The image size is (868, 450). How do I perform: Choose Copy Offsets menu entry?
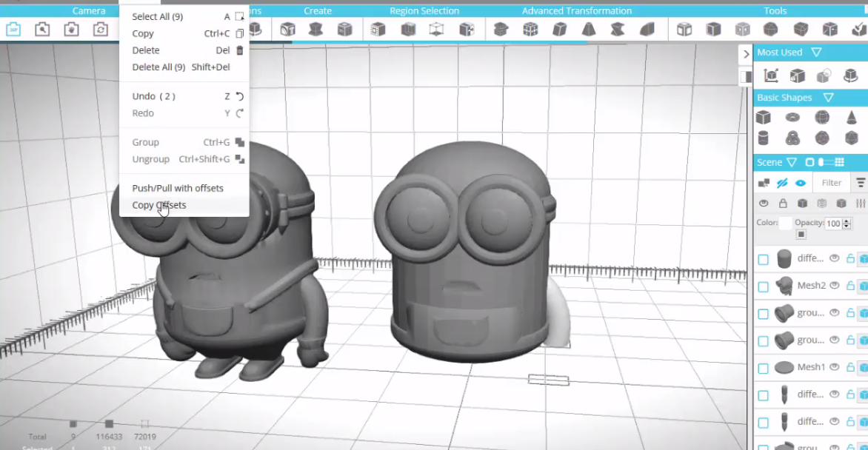(184, 205)
